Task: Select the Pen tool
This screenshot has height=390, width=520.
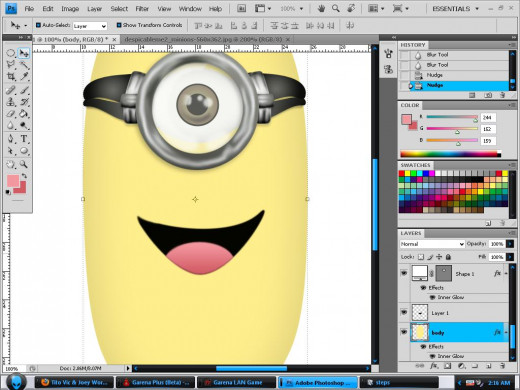Action: tap(11, 139)
